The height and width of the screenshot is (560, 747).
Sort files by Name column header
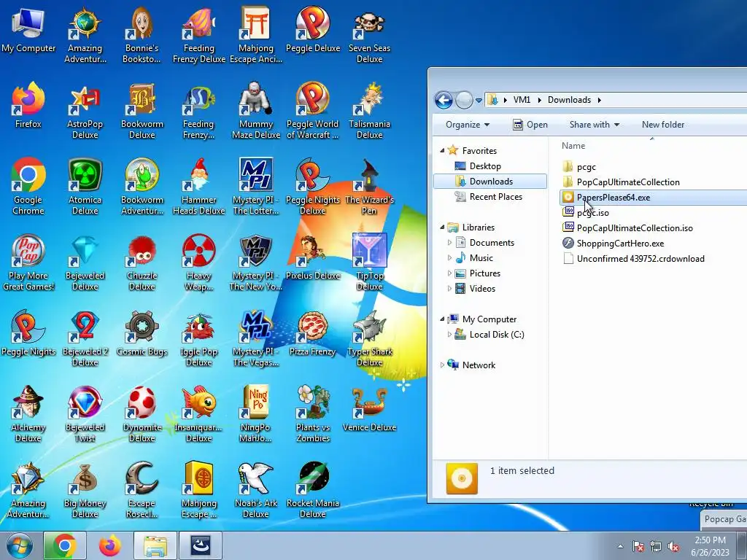pos(573,146)
